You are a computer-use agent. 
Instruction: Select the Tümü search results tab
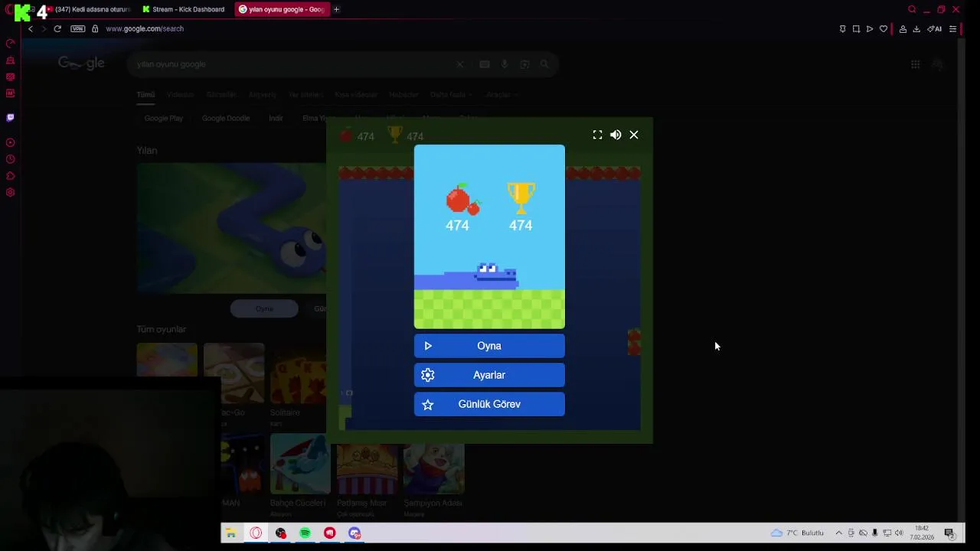click(145, 94)
